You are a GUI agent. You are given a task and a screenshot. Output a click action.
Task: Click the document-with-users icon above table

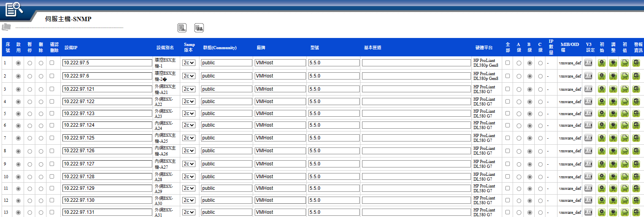199,28
